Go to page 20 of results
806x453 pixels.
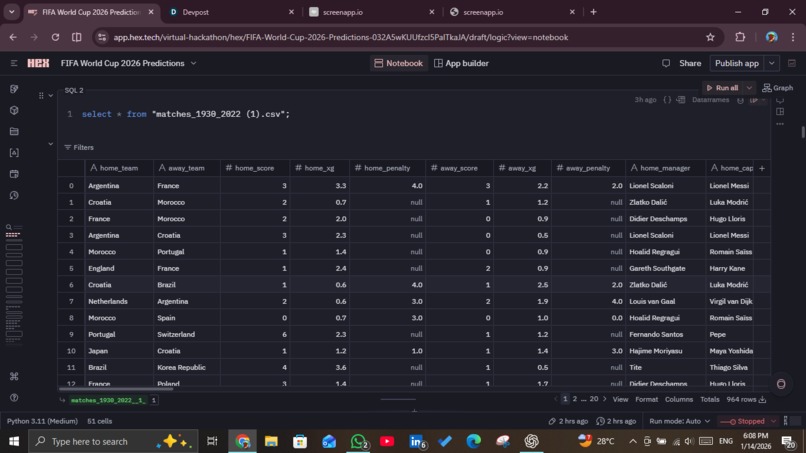(594, 399)
